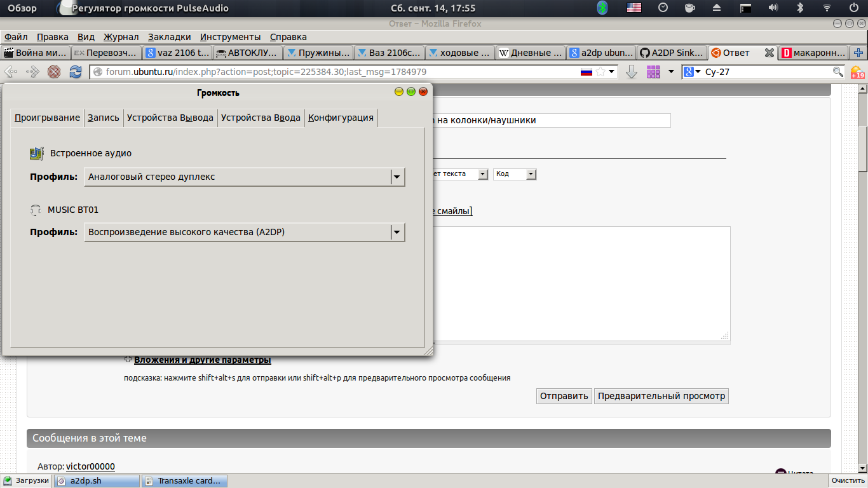The width and height of the screenshot is (868, 488).
Task: Open the Wi-Fi network indicator
Action: click(x=827, y=8)
